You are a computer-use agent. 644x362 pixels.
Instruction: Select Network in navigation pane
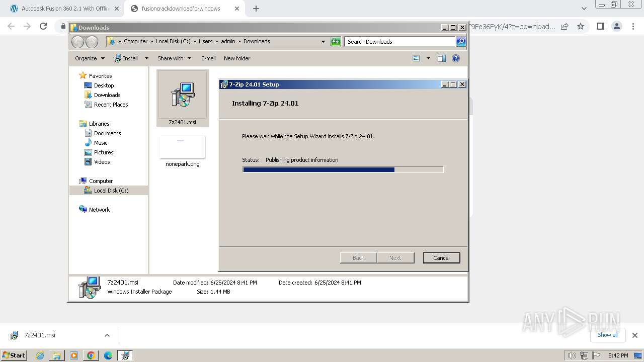(99, 210)
